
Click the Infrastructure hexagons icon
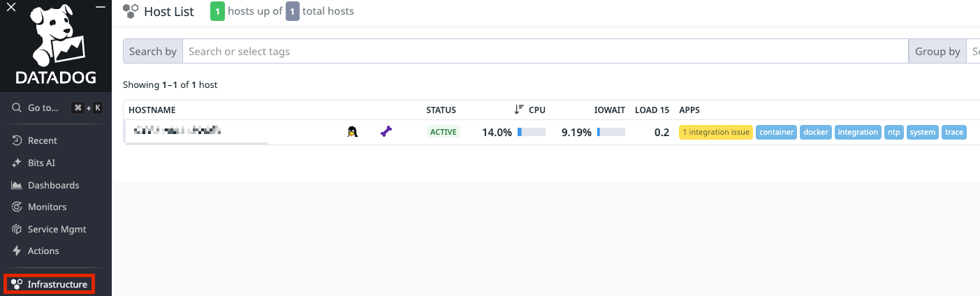(17, 284)
